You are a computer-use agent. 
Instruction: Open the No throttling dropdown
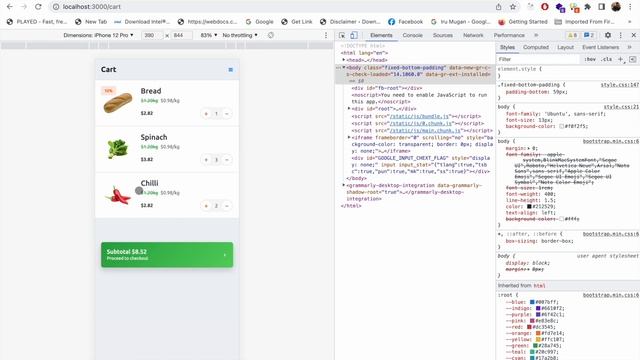click(x=240, y=36)
